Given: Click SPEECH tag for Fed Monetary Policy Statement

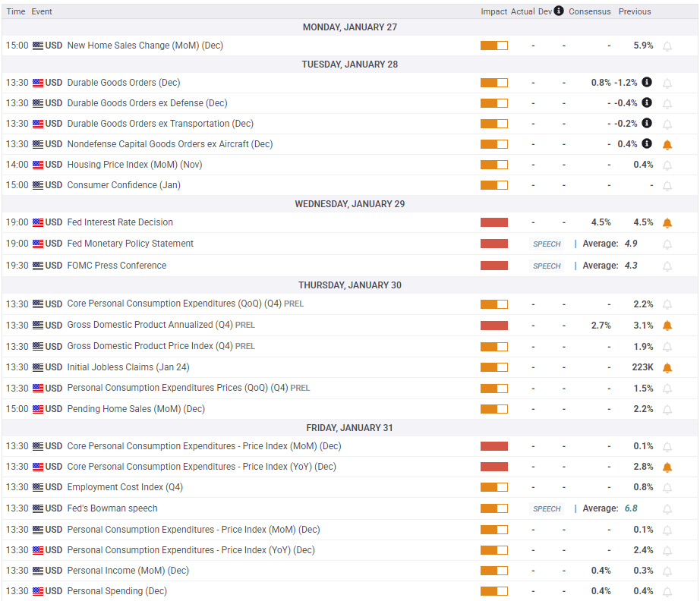Looking at the screenshot, I should [547, 244].
